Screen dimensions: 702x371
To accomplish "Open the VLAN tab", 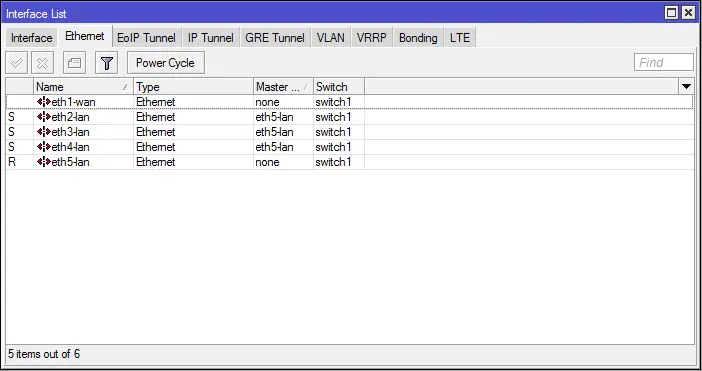I will pyautogui.click(x=331, y=38).
